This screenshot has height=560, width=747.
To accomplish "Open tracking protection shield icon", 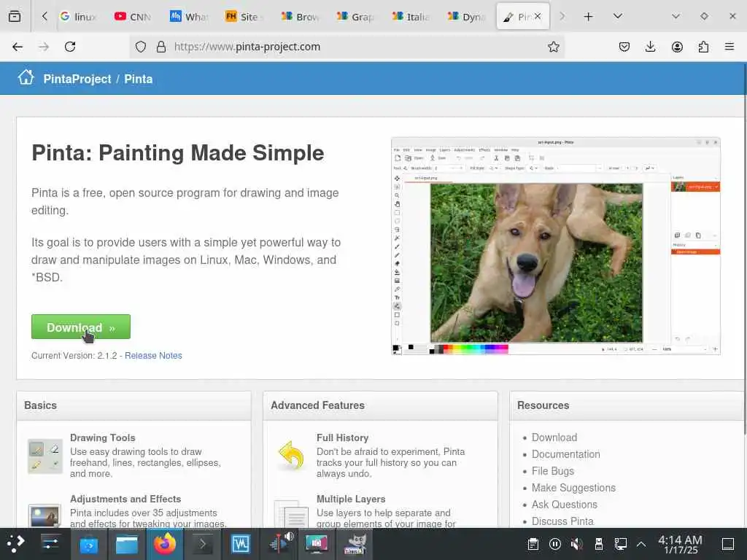I will pyautogui.click(x=141, y=47).
